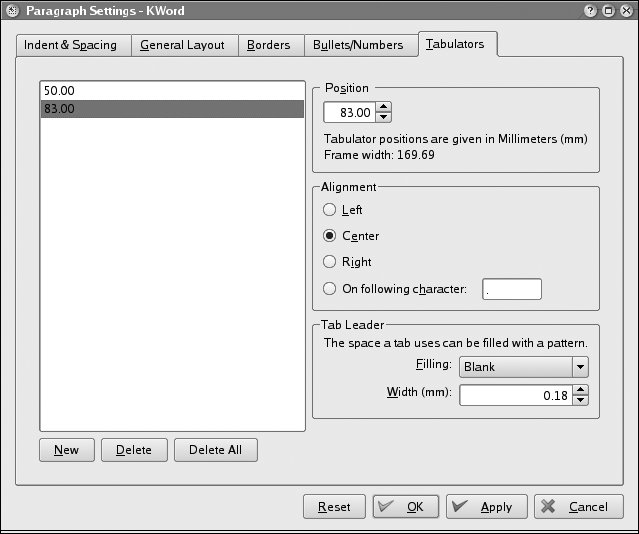Decrease the tab leader width
This screenshot has height=534, width=639.
(580, 400)
